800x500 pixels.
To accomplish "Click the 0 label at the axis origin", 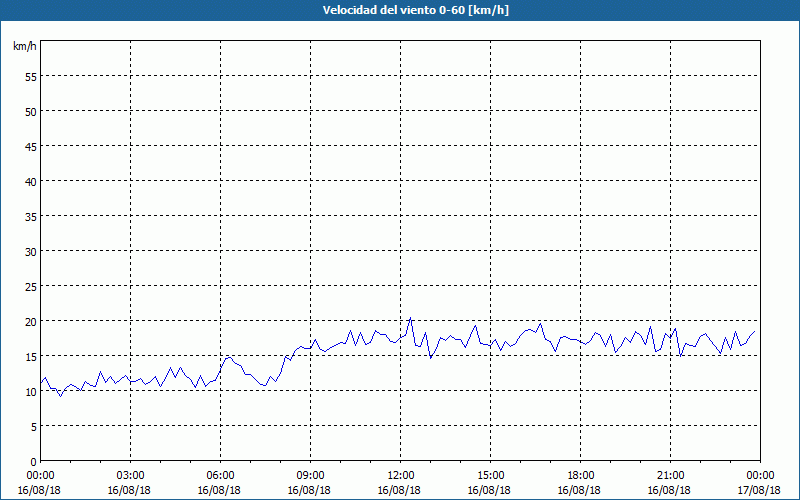I will point(34,461).
